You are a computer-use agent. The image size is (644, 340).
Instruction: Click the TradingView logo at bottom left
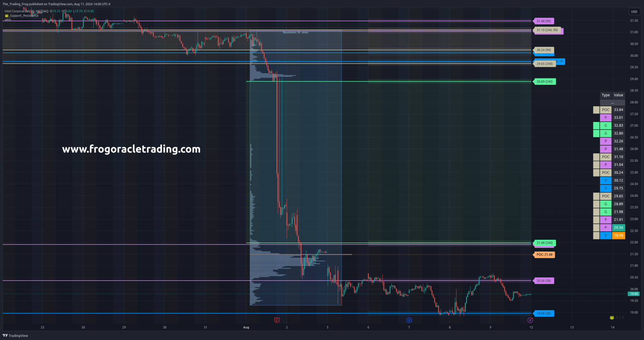(x=15, y=336)
